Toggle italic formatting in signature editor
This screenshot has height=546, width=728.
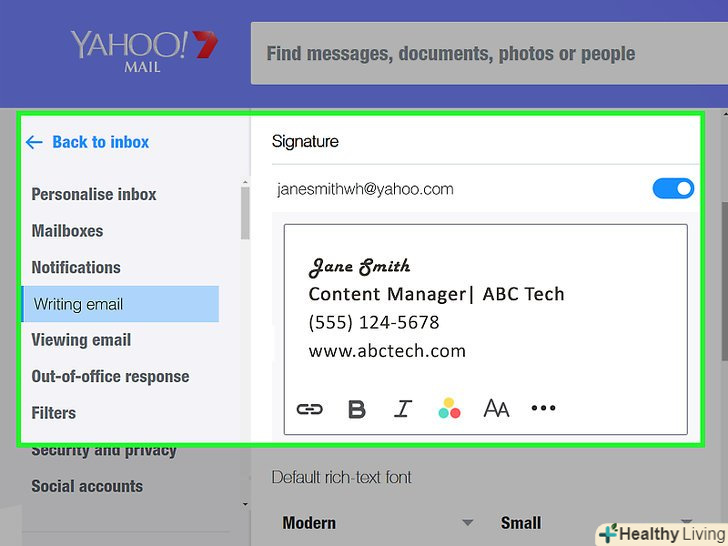[403, 408]
